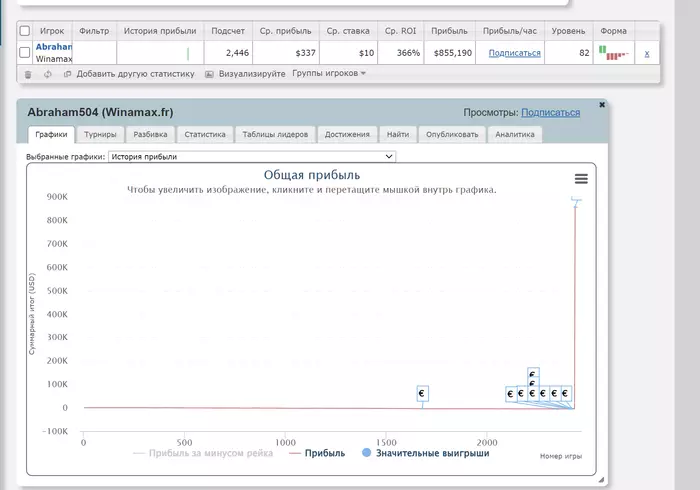The width and height of the screenshot is (700, 490).
Task: Click the image icon beside Визуализируйте
Action: coord(209,74)
